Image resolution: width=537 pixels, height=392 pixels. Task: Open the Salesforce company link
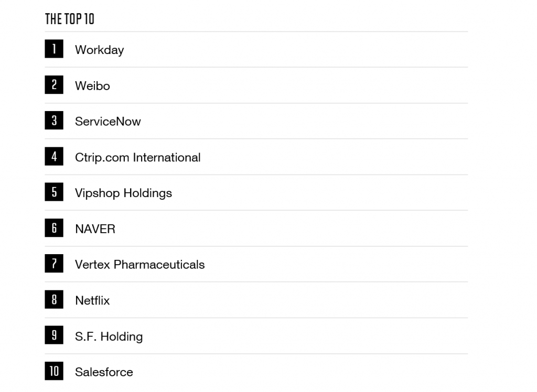(x=104, y=372)
